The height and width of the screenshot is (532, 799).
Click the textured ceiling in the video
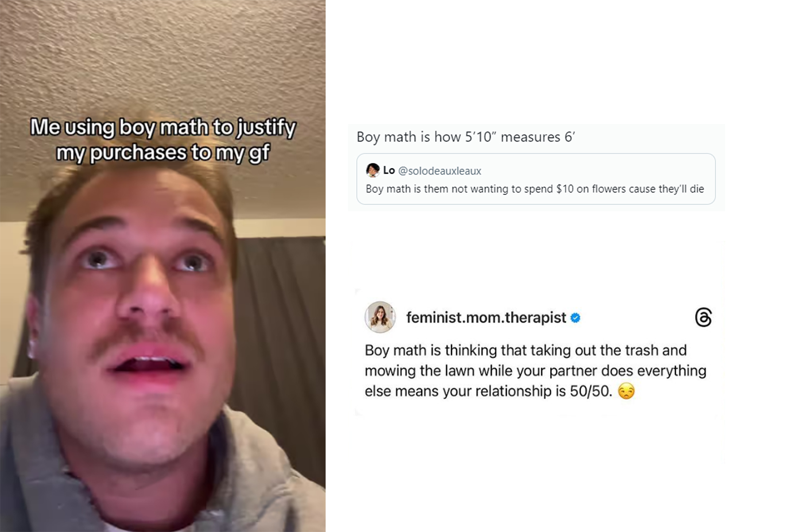point(163,56)
